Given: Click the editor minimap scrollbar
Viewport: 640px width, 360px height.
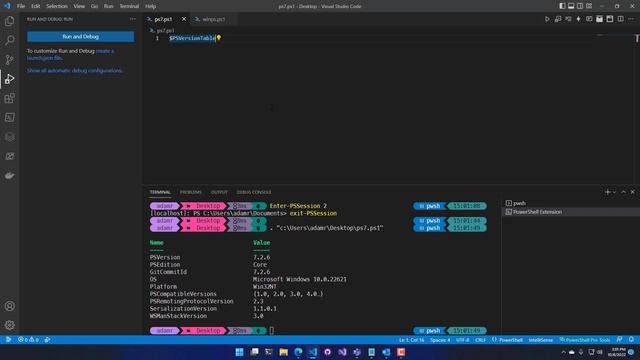Looking at the screenshot, I should (637, 38).
